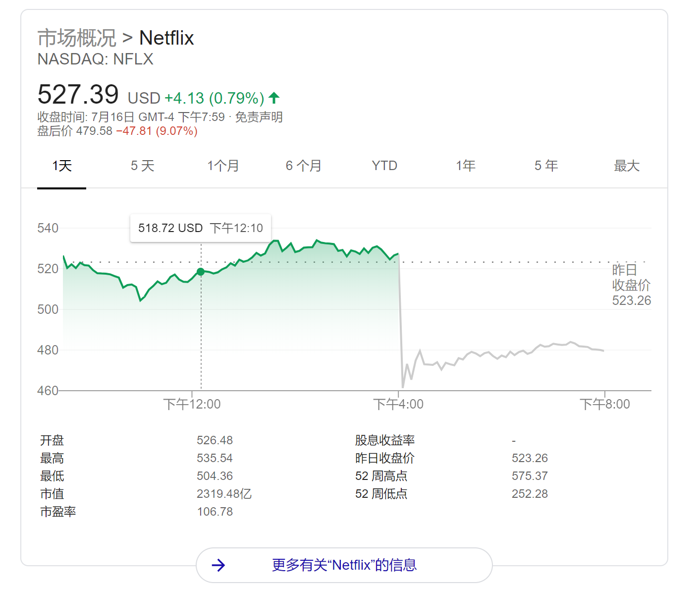Click the 昨日收盘价 523.26 chart label
The width and height of the screenshot is (700, 592).
(x=631, y=285)
